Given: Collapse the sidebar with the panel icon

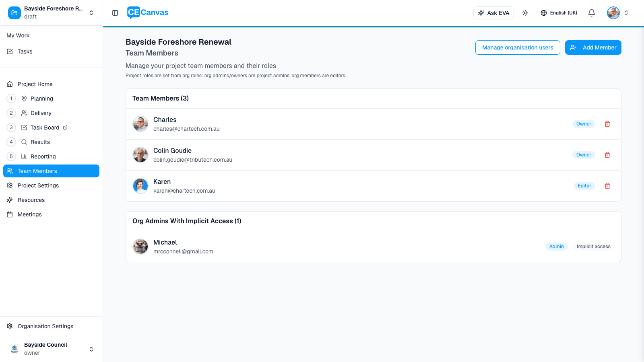Looking at the screenshot, I should click(115, 12).
